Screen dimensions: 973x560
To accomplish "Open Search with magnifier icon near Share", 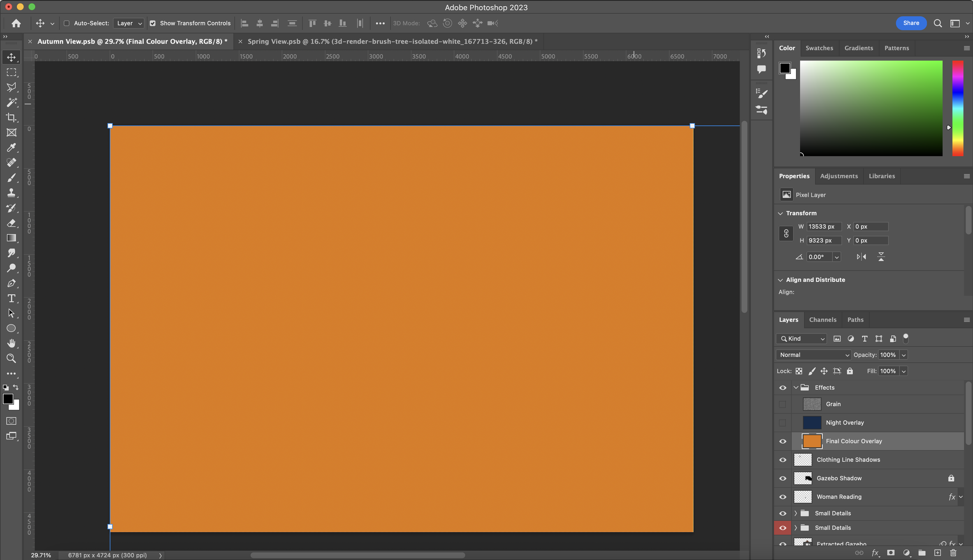I will (x=938, y=23).
